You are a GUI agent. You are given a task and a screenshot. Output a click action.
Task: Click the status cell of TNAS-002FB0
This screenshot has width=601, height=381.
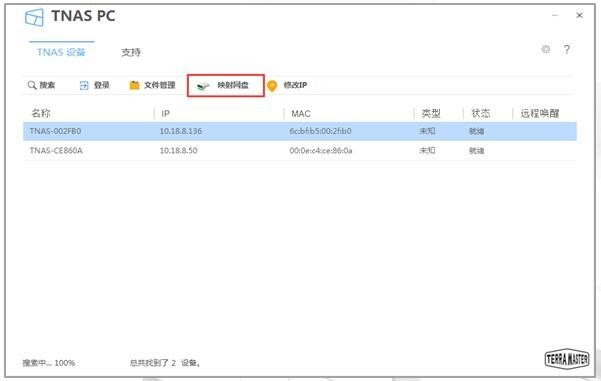click(x=477, y=131)
